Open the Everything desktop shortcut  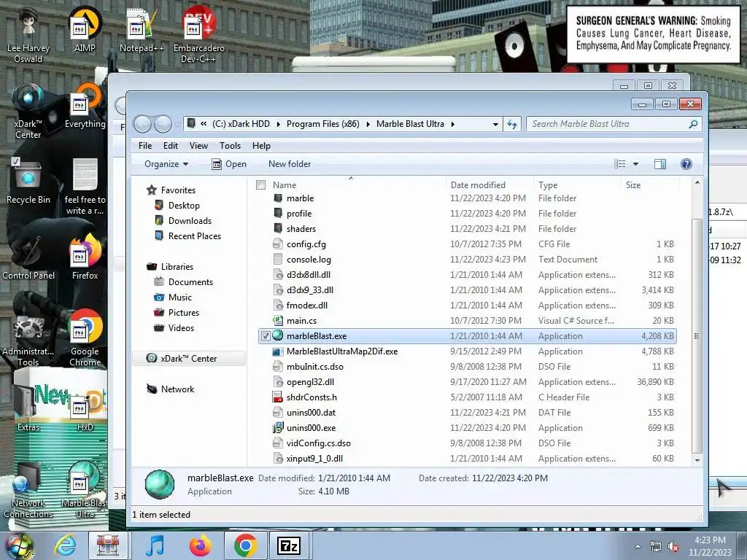[85, 106]
